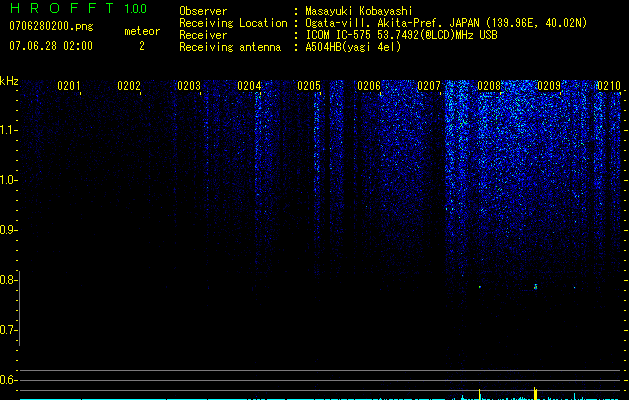629x400 pixels.
Task: Click the 0206 time marker
Action: tap(369, 86)
